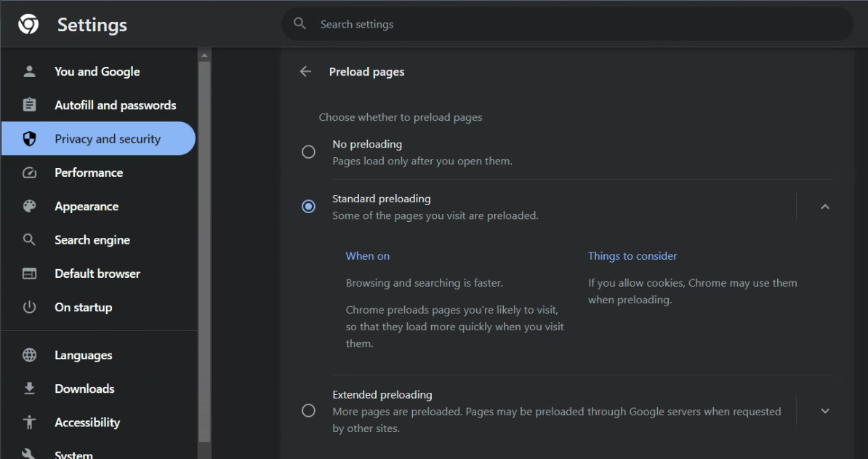Click the download arrow icon for Downloads

pos(29,388)
